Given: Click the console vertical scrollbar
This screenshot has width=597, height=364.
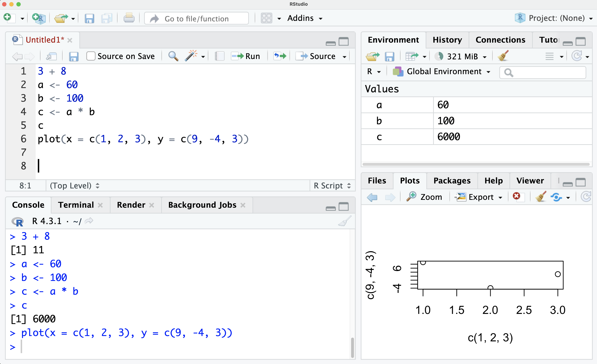Looking at the screenshot, I should pyautogui.click(x=352, y=348).
